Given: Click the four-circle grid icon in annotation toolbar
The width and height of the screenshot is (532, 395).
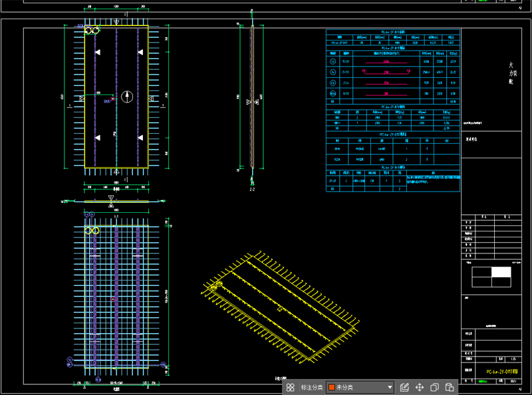Looking at the screenshot, I should pos(291,388).
